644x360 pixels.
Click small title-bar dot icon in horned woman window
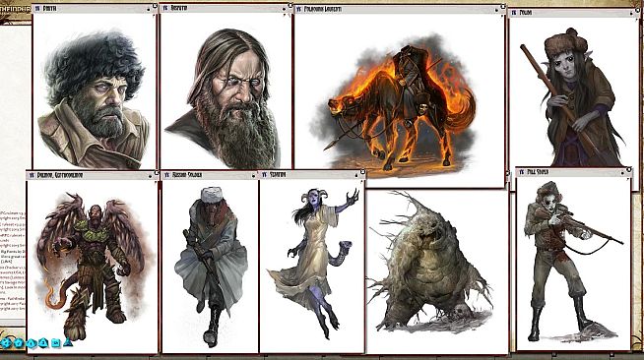coord(356,175)
